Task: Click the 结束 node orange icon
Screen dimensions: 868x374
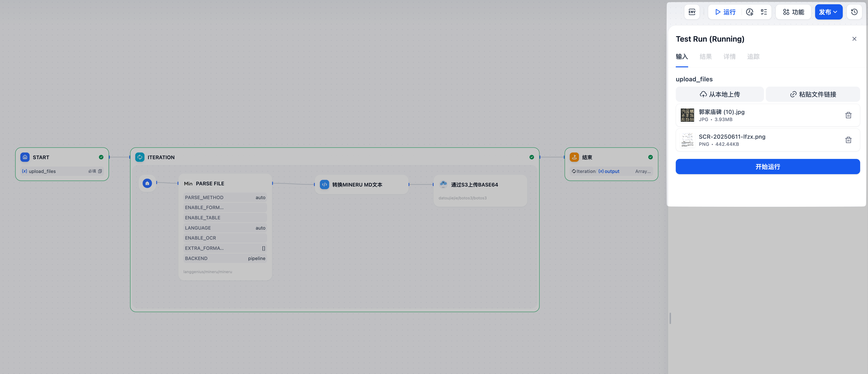Action: (574, 157)
